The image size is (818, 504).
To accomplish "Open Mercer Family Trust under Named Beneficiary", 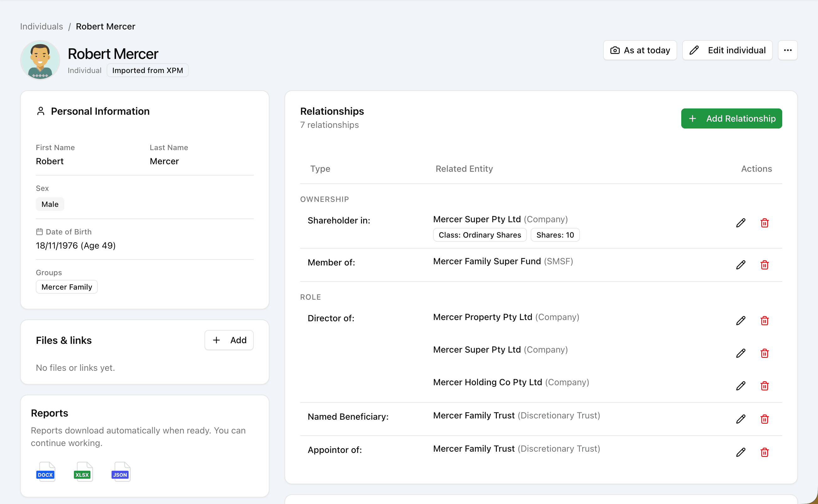I will 474,415.
